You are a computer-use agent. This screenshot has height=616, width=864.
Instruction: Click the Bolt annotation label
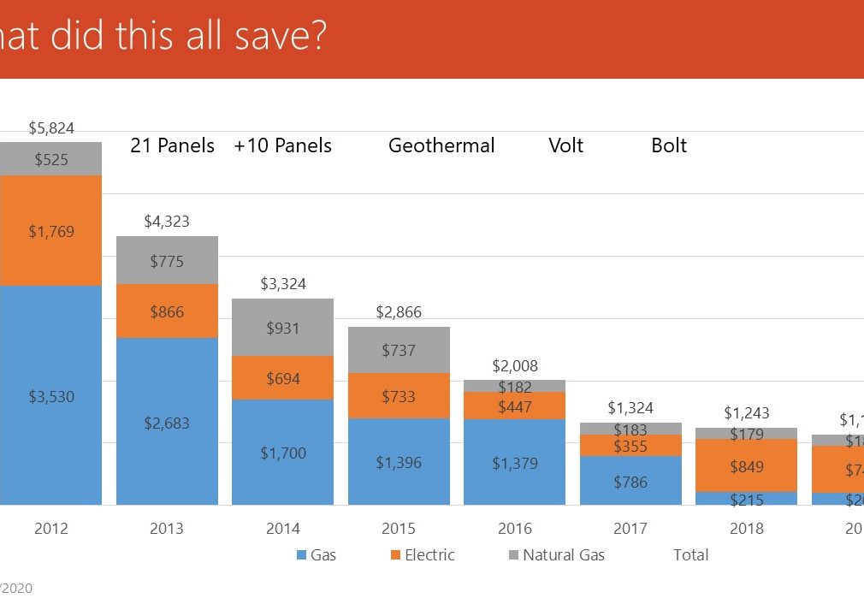pyautogui.click(x=669, y=145)
